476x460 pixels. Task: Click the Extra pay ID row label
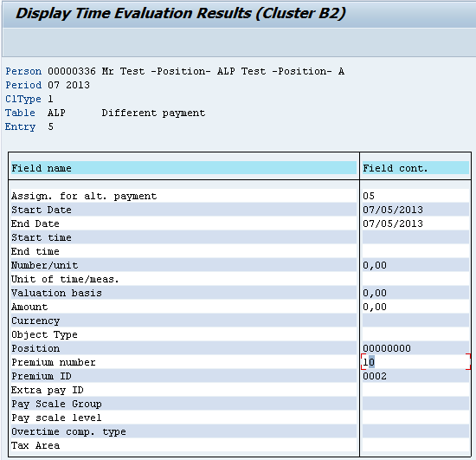coord(48,390)
